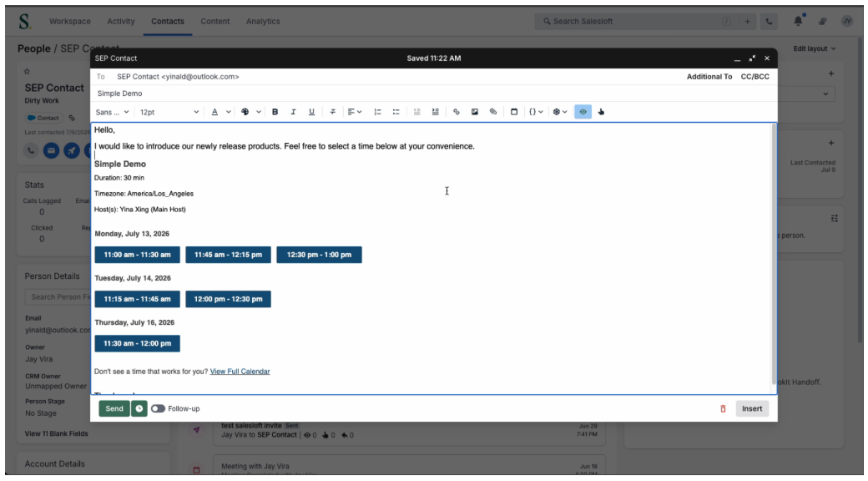Select 11:30 am - 12:00 pm Thursday slot
Viewport: 868px width, 481px height.
(x=137, y=343)
